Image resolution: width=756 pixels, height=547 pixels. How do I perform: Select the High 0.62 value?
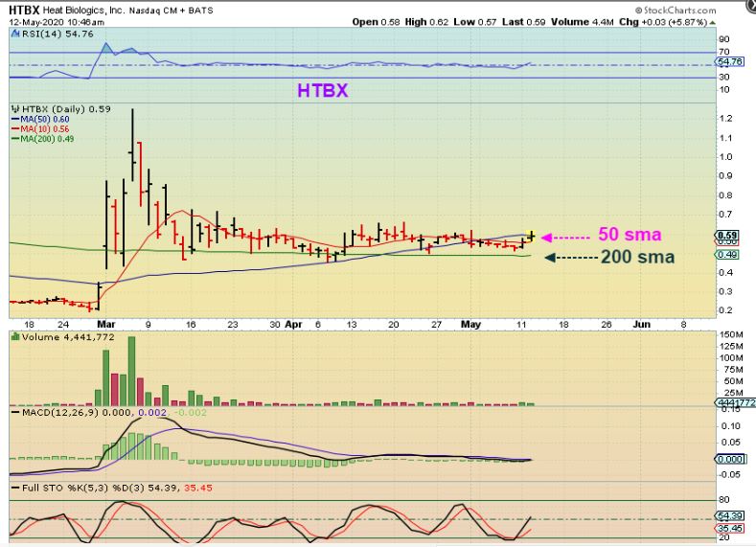[426, 22]
